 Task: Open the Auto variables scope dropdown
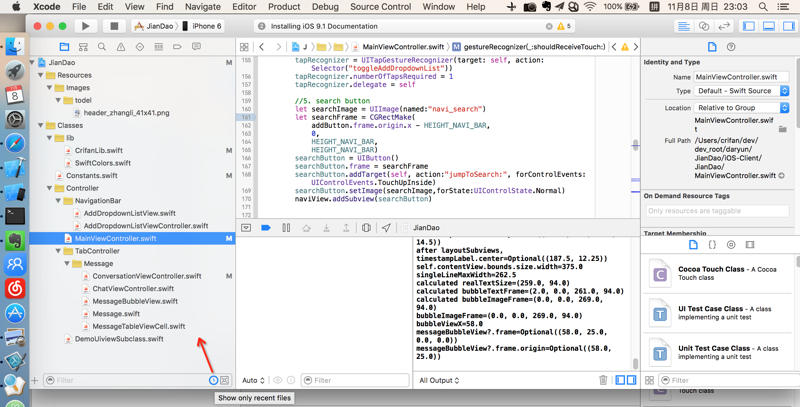pos(254,380)
